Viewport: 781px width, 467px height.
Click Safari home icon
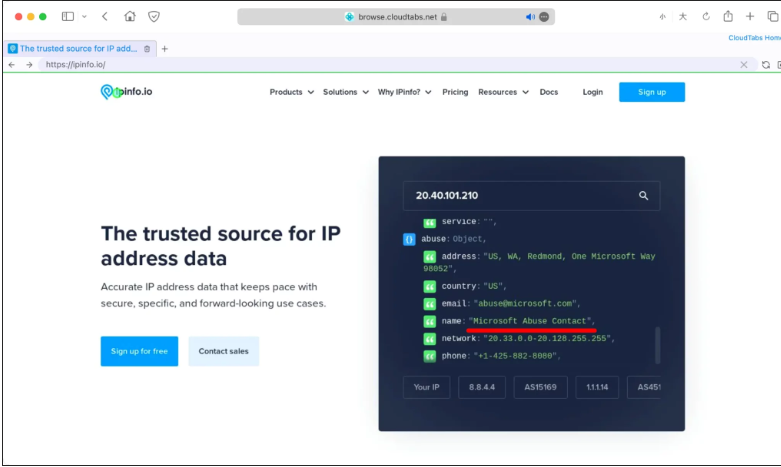pyautogui.click(x=130, y=17)
